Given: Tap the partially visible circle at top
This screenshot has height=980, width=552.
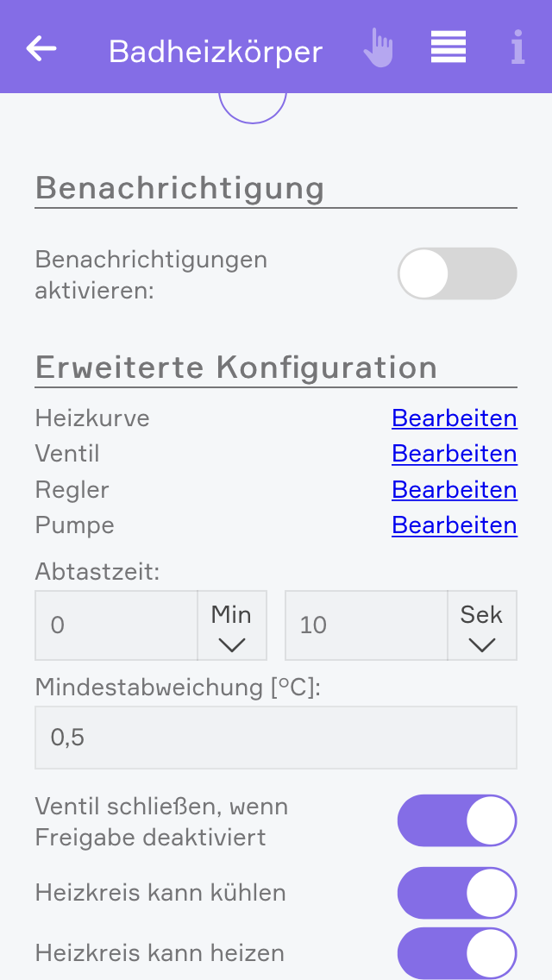Looking at the screenshot, I should [253, 107].
